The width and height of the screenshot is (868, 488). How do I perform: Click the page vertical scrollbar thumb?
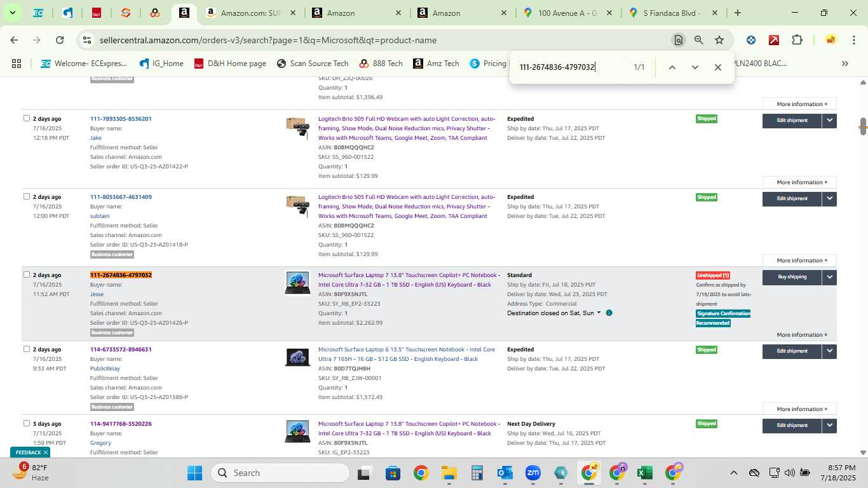click(863, 126)
